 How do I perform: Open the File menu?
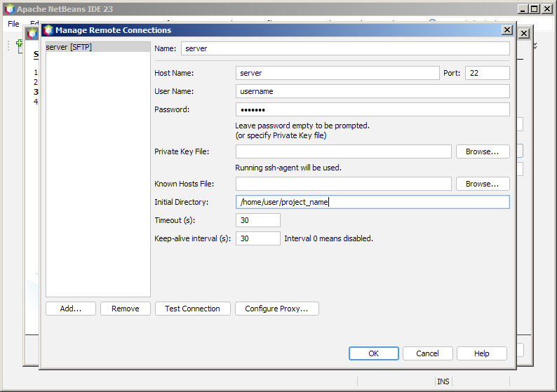tap(13, 24)
